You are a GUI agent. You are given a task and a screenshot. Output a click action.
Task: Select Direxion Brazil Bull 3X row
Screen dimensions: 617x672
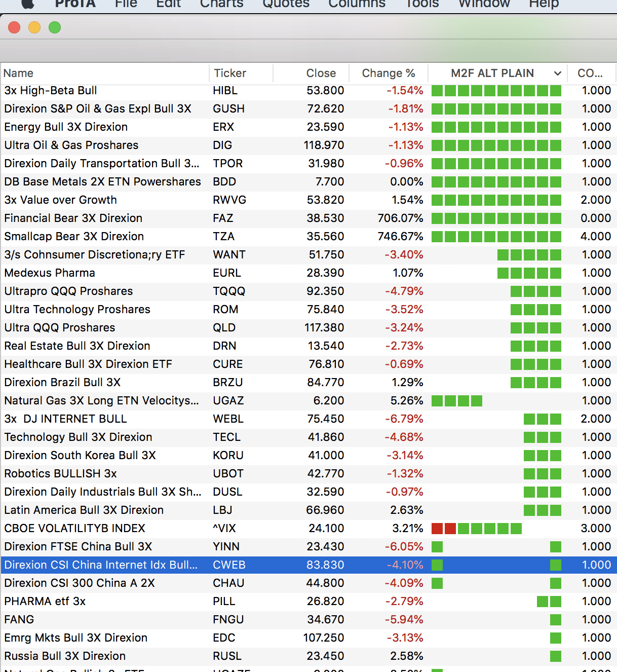[x=308, y=382]
